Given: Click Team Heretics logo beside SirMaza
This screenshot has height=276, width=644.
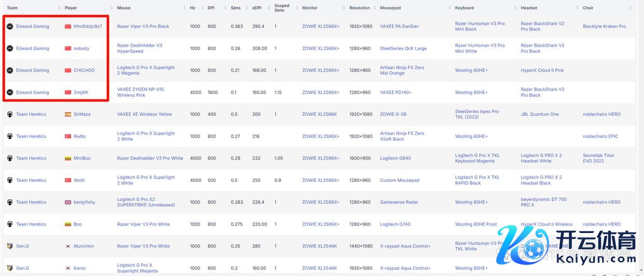Looking at the screenshot, I should pyautogui.click(x=9, y=114).
